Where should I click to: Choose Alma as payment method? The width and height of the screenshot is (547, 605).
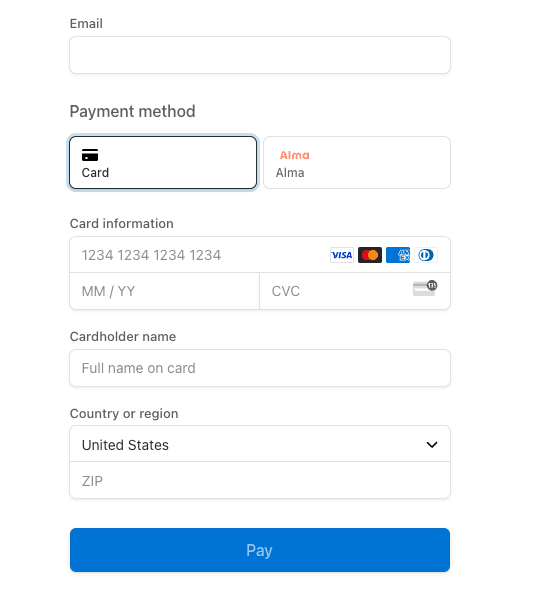[x=357, y=162]
